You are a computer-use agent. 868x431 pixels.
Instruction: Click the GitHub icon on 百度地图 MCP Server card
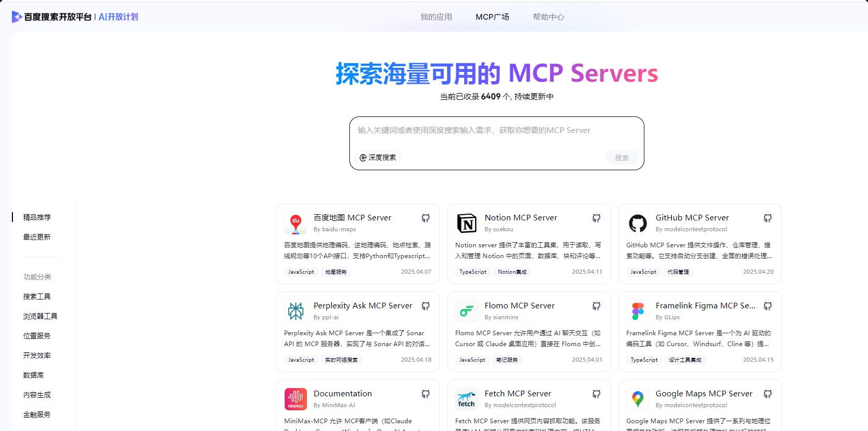(x=425, y=218)
